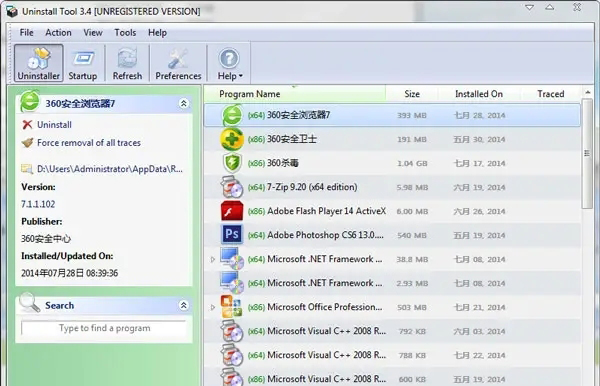Viewport: 600px width, 386px height.
Task: Expand the Microsoft Office Professional entry
Action: click(x=213, y=307)
